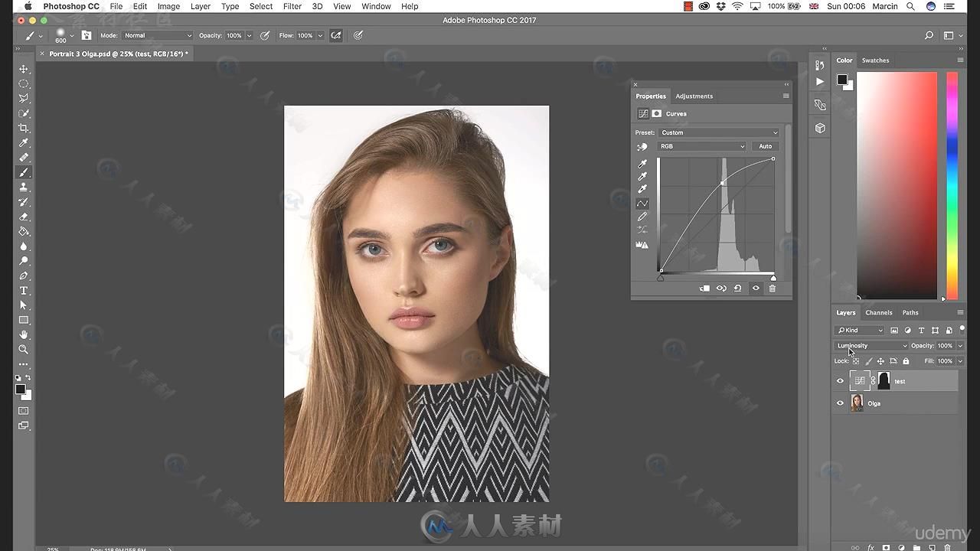
Task: Select the Dodge tool
Action: pyautogui.click(x=24, y=261)
